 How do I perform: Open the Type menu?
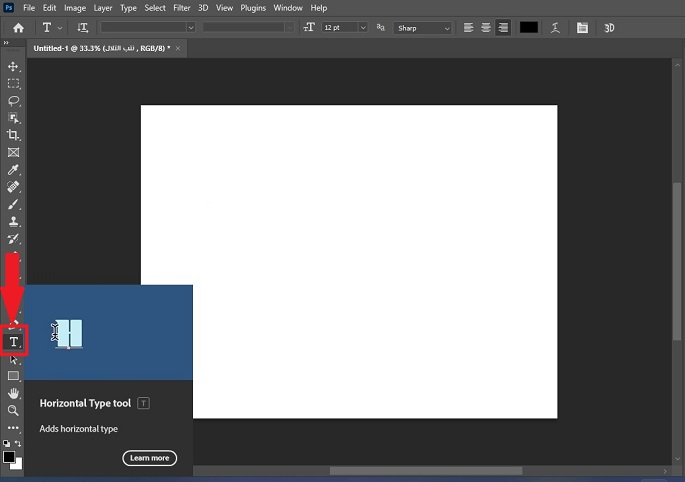point(128,8)
